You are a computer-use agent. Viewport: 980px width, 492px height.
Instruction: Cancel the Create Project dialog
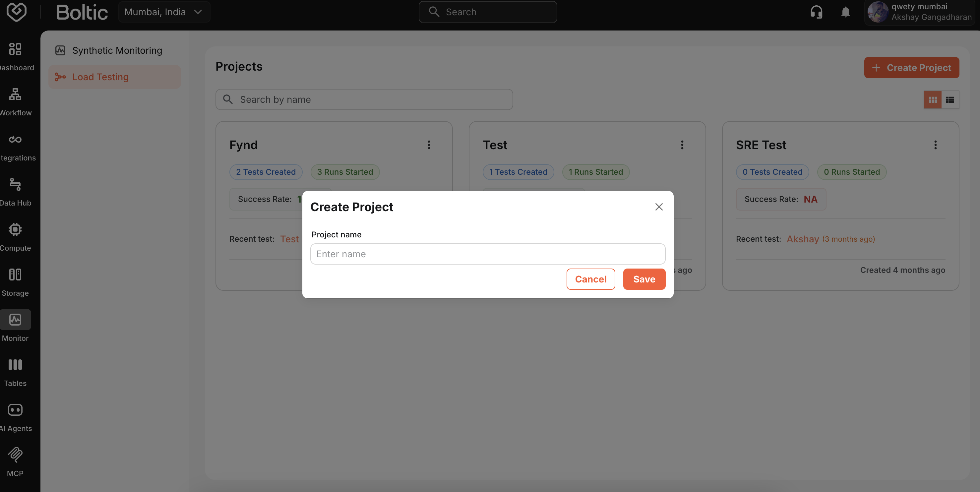point(590,279)
